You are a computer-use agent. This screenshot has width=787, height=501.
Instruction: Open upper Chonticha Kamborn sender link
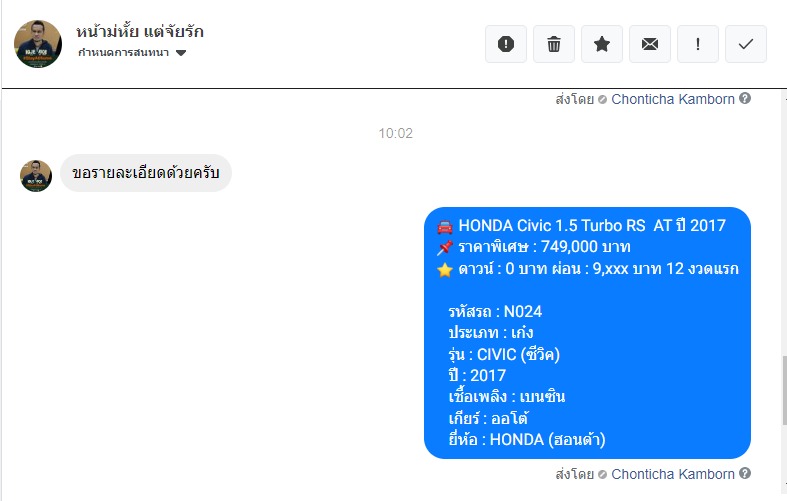click(673, 99)
